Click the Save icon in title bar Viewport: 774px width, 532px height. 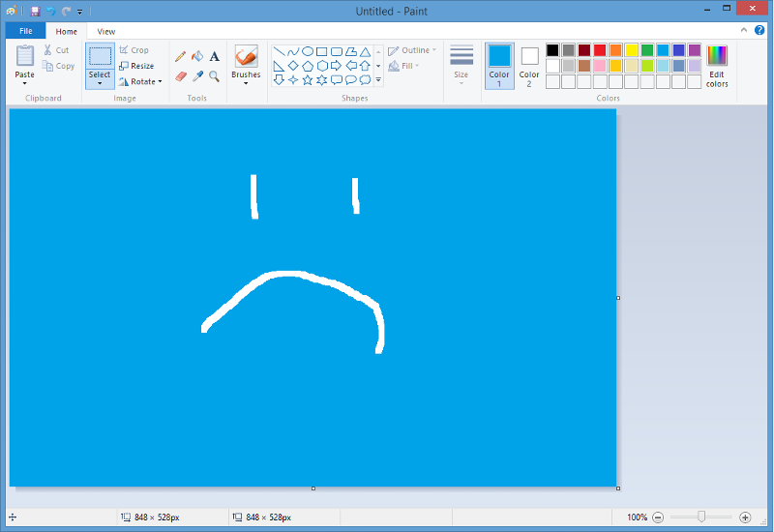(35, 11)
